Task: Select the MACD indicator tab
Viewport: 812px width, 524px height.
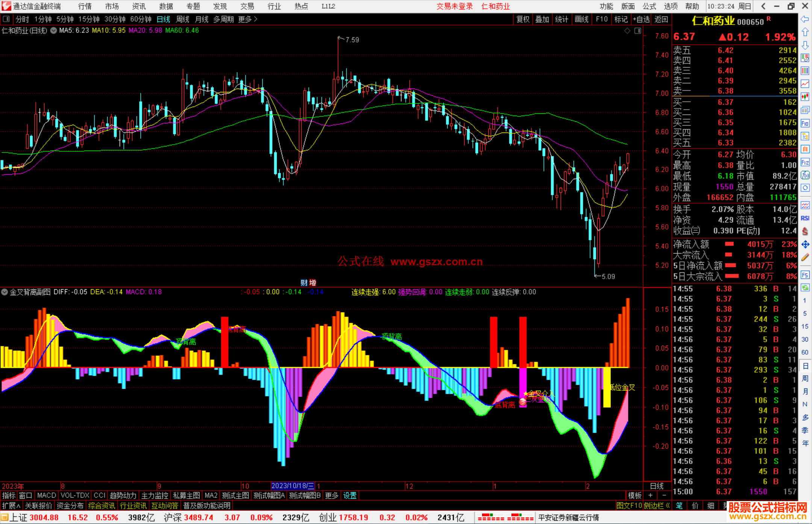Action: 47,495
